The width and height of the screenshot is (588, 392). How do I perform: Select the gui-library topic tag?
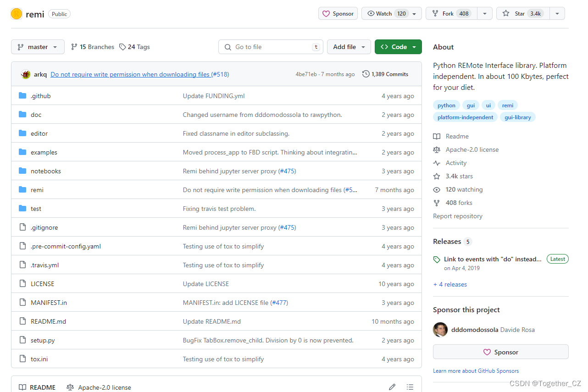coord(518,117)
